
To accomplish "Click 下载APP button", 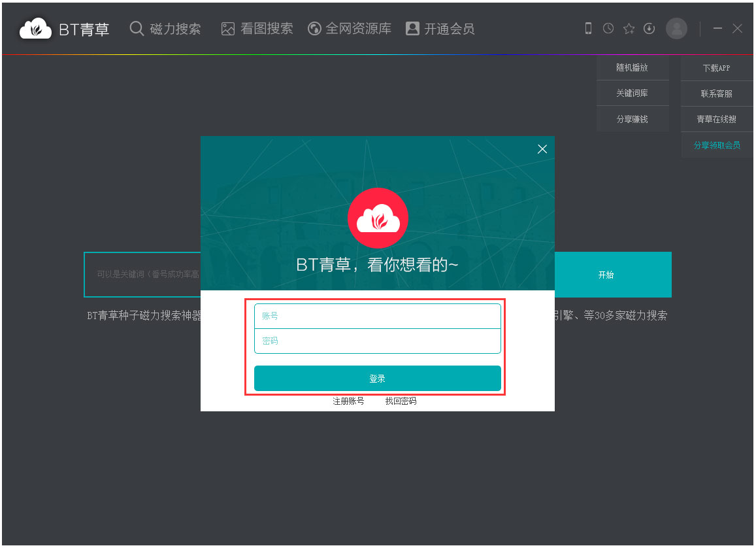I will 716,68.
